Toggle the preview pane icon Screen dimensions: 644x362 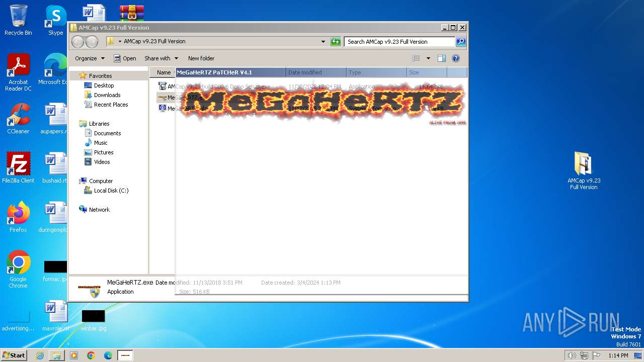(442, 58)
